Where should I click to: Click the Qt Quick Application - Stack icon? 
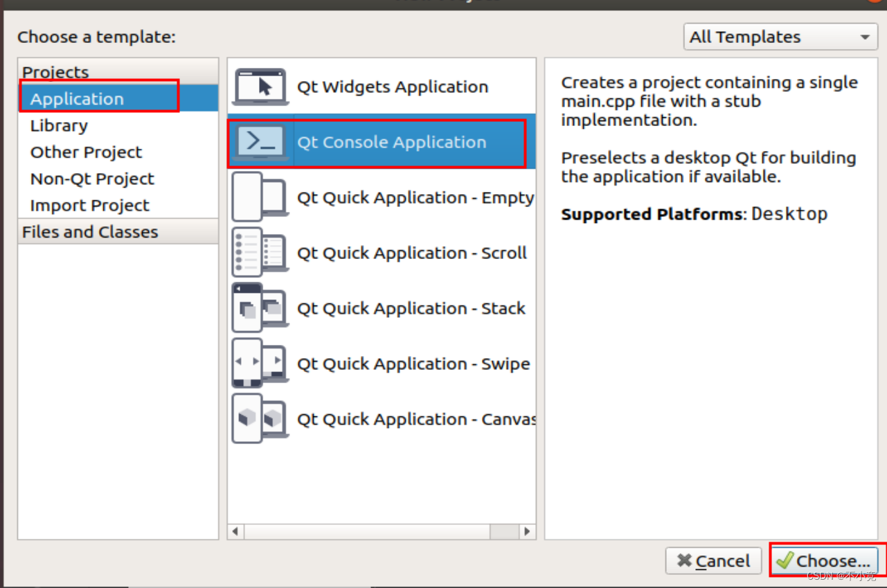(x=260, y=308)
